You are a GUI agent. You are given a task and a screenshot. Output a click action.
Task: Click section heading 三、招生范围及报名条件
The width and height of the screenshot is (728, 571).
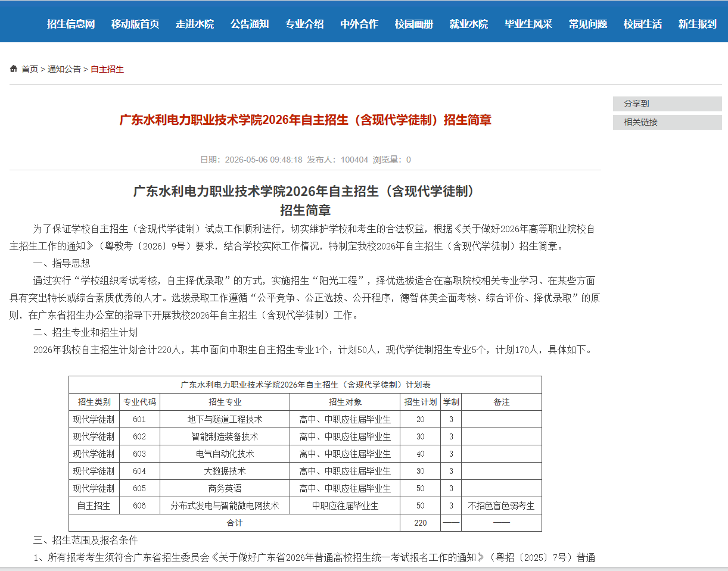[86, 540]
